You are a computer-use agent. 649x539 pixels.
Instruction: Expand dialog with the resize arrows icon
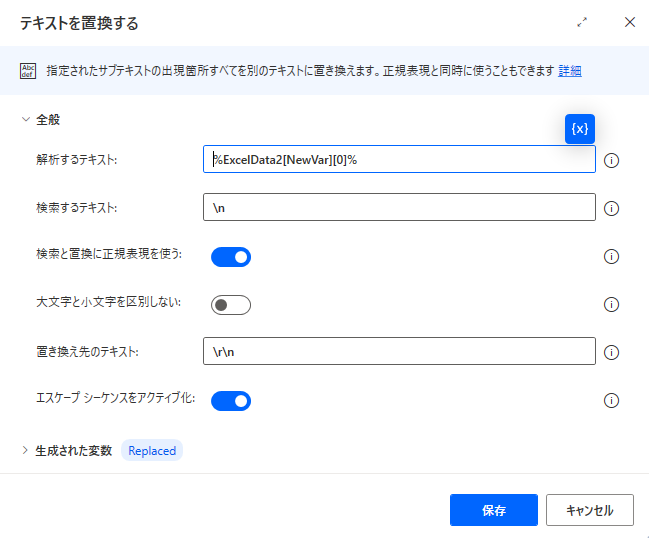coord(582,22)
